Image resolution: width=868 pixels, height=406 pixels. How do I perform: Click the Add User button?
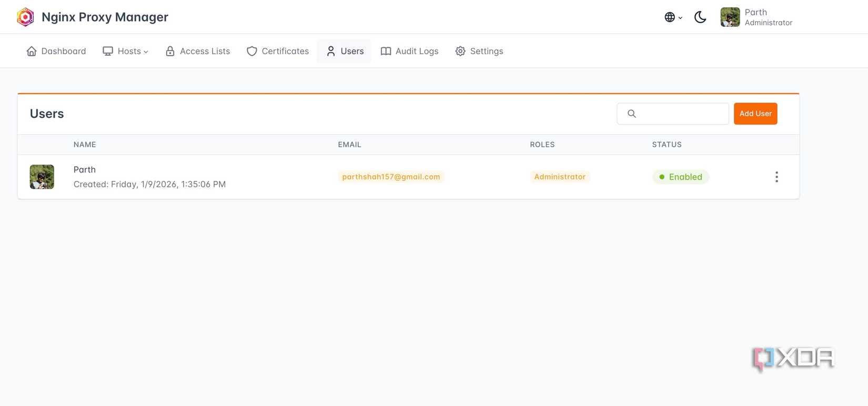point(755,114)
